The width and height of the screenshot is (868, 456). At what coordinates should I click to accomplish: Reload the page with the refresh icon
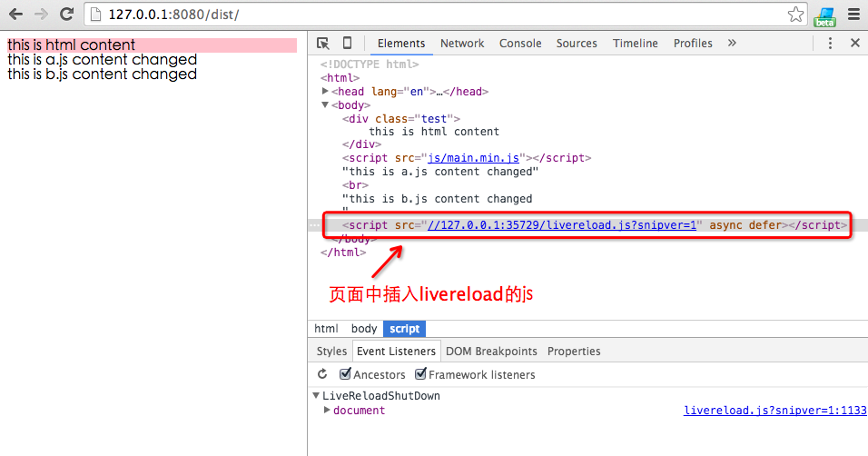(67, 14)
